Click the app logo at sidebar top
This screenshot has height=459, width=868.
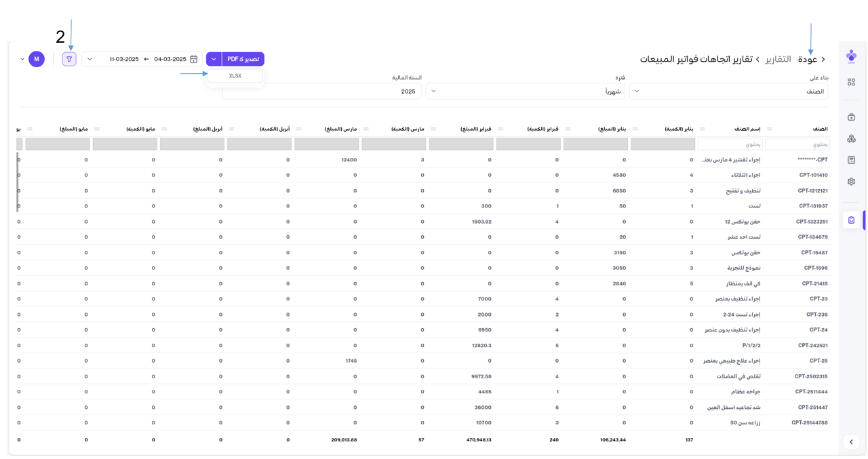point(851,56)
